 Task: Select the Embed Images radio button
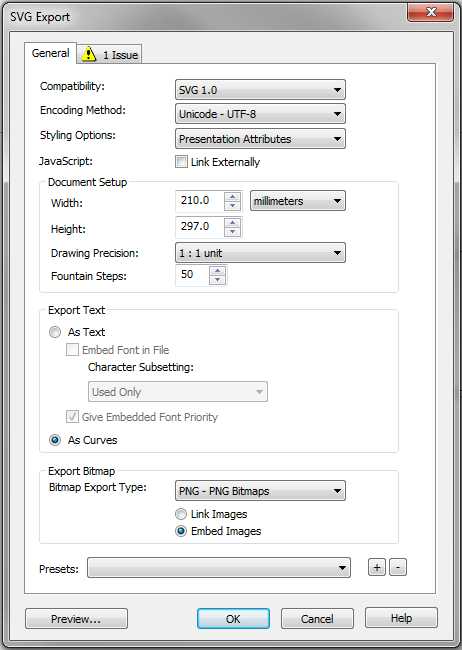point(181,531)
